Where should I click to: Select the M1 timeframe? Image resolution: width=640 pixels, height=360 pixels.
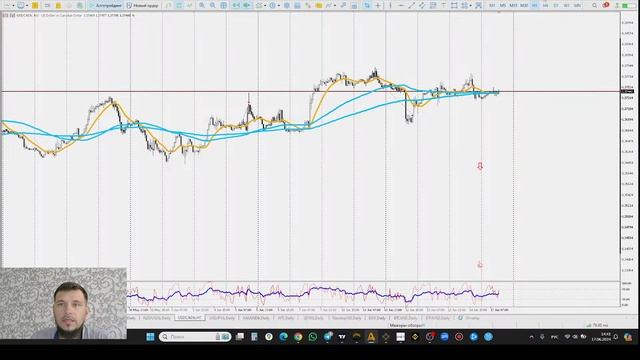tap(492, 5)
